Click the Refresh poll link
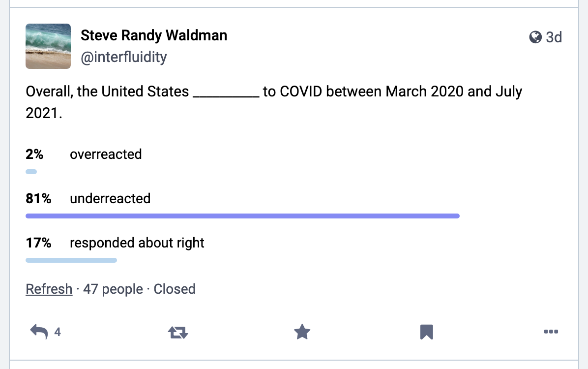The width and height of the screenshot is (588, 369). pyautogui.click(x=49, y=289)
